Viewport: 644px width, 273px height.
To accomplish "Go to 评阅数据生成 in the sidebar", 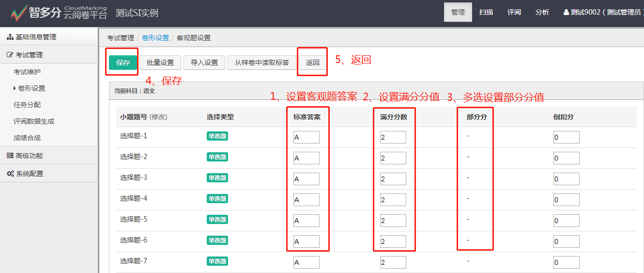I will point(34,121).
